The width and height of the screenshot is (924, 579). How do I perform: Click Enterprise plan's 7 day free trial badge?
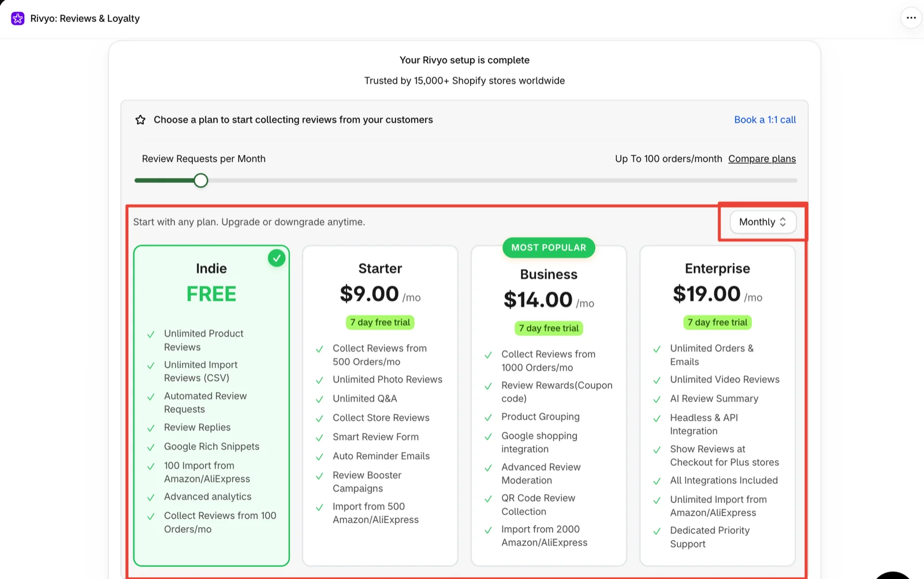717,323
